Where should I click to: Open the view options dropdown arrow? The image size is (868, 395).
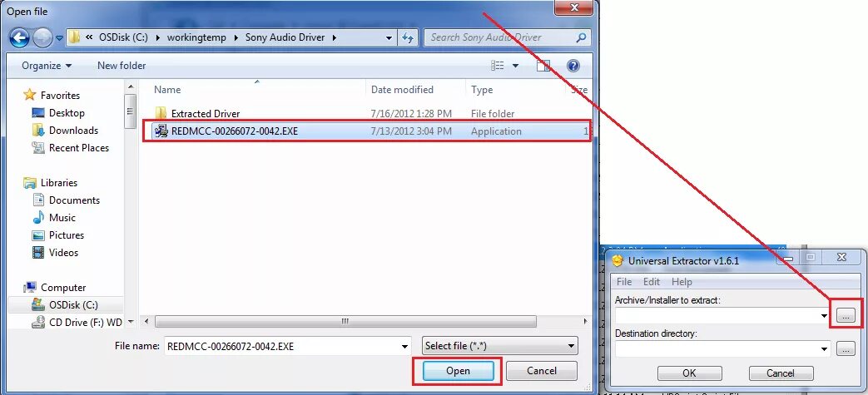tap(515, 66)
